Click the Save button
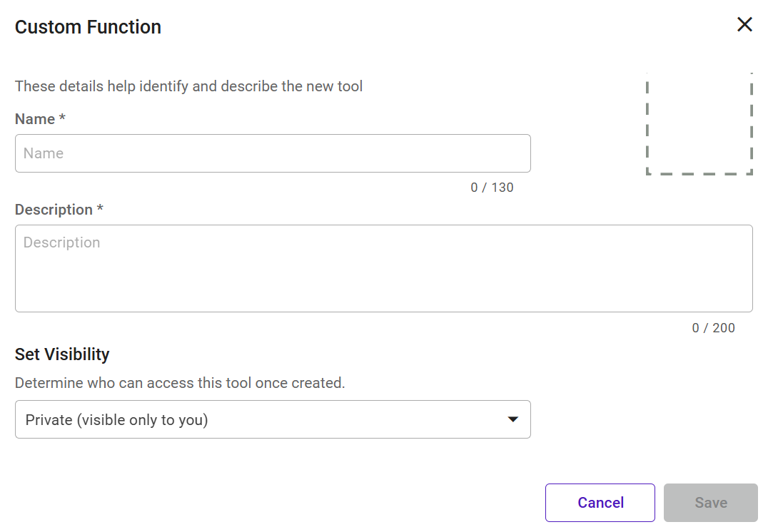Screen dimensions: 773x532 [x=710, y=503]
